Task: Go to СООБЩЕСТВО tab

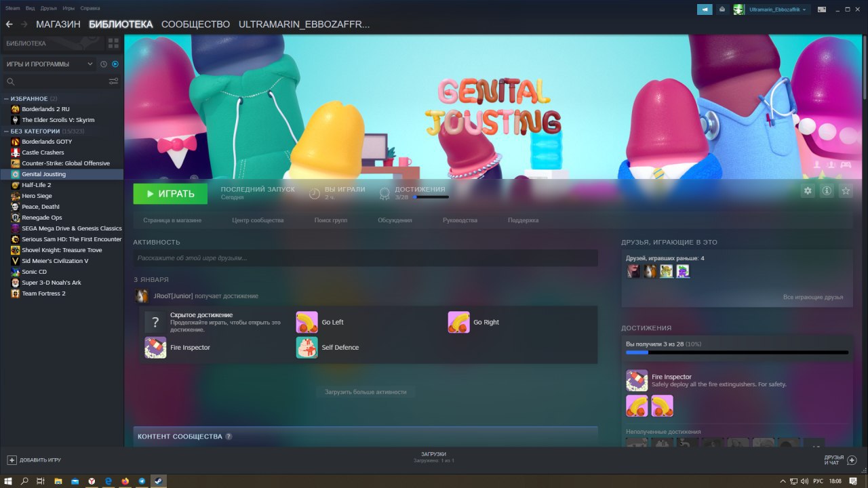Action: pyautogui.click(x=196, y=24)
